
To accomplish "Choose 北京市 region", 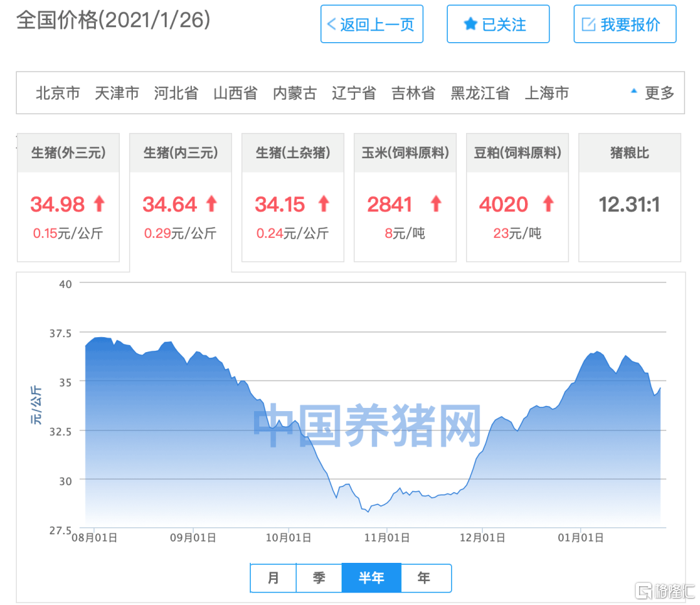I will [58, 93].
